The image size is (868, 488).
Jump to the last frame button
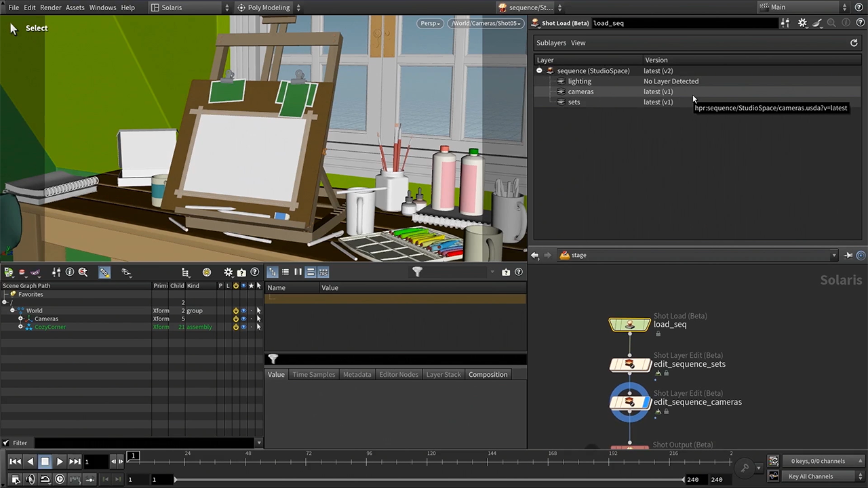pyautogui.click(x=75, y=462)
